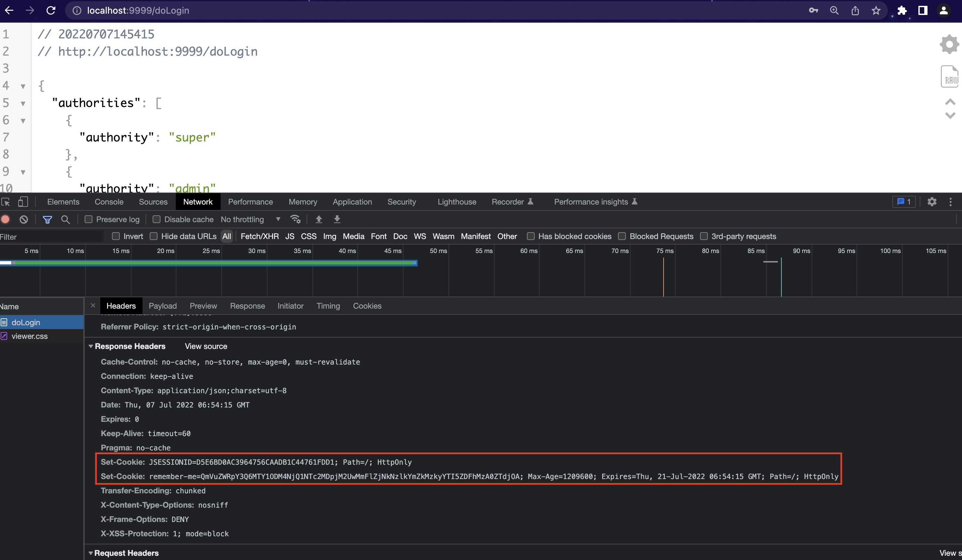Open DevTools three-dot menu
The height and width of the screenshot is (560, 962).
pos(951,202)
